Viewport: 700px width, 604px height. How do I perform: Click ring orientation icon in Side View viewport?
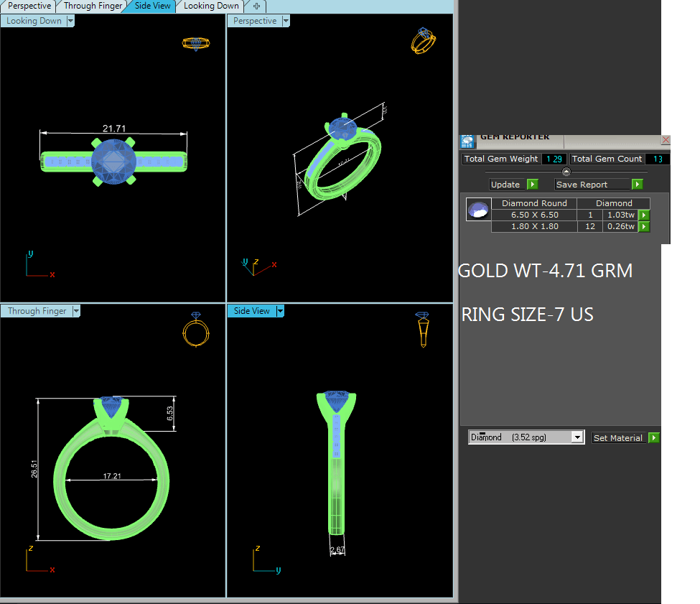pos(423,329)
